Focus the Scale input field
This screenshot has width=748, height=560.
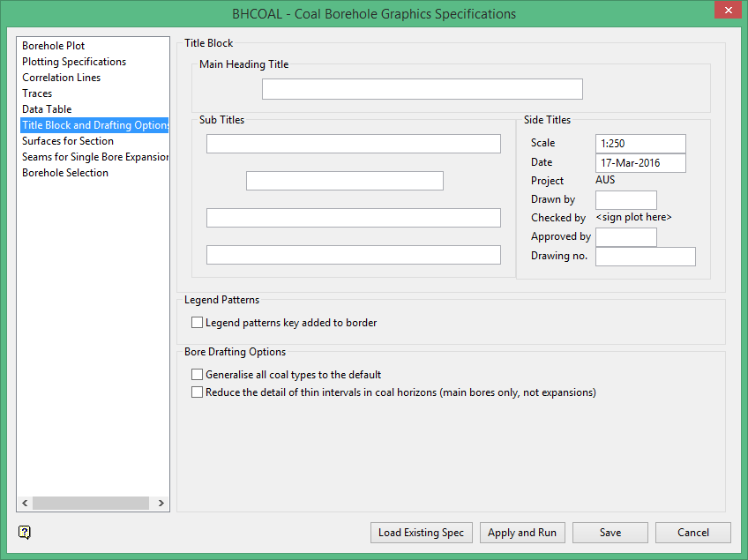[640, 144]
